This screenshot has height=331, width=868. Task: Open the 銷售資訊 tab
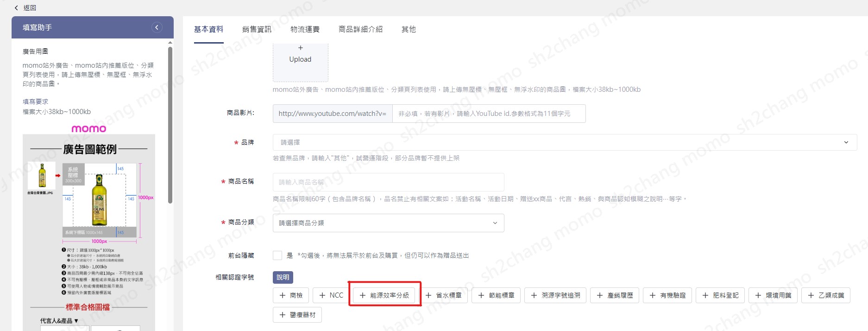[x=257, y=29]
